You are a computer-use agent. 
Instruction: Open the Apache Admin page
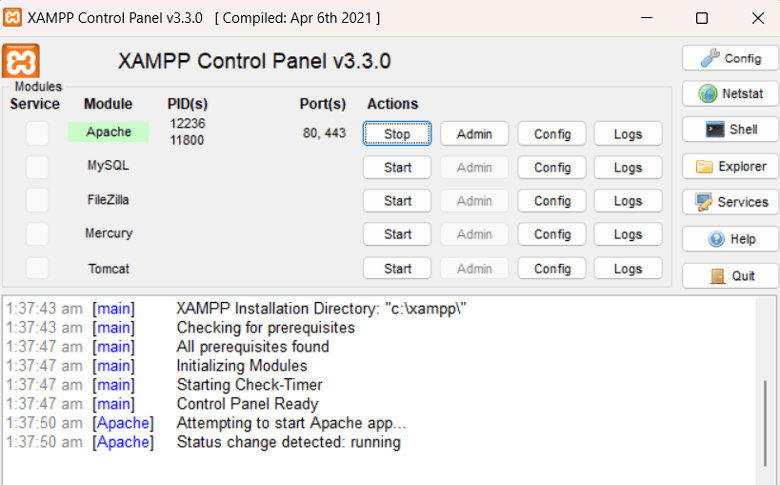click(x=474, y=134)
